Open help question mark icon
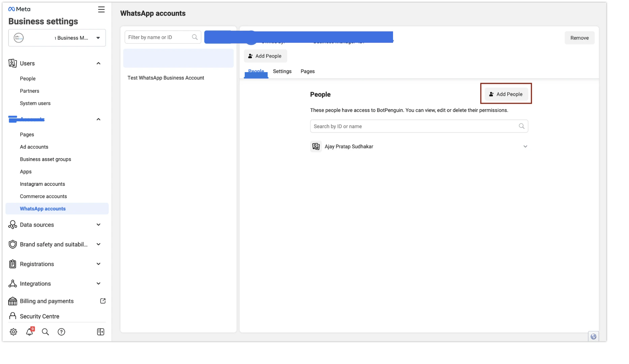This screenshot has height=364, width=629. 61,332
